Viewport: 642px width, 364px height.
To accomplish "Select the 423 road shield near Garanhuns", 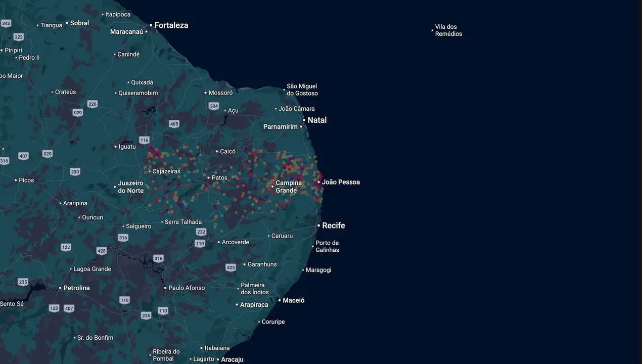I will [x=231, y=267].
